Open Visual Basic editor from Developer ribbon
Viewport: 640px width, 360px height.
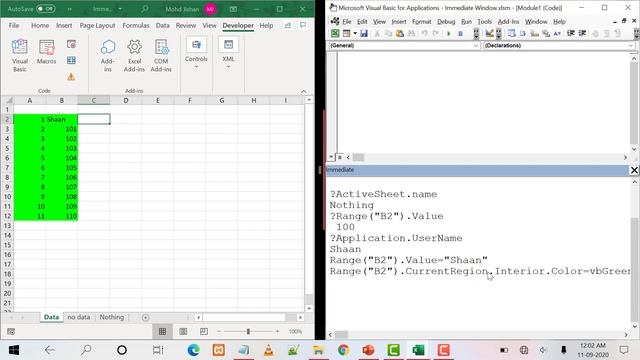(20, 55)
